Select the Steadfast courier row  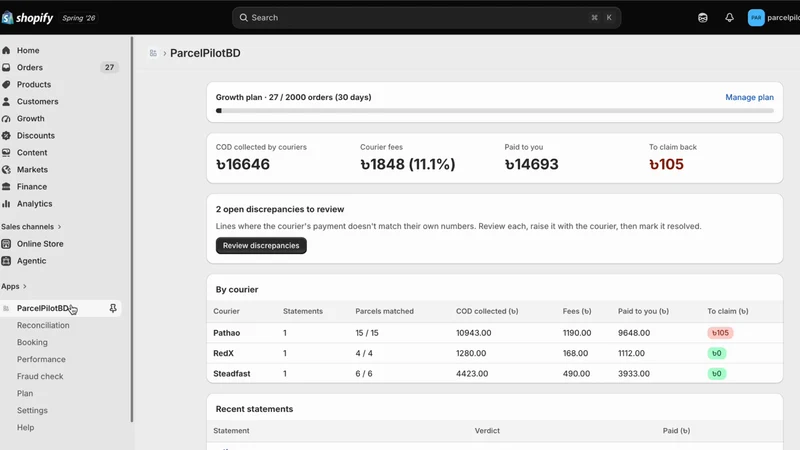coord(494,373)
